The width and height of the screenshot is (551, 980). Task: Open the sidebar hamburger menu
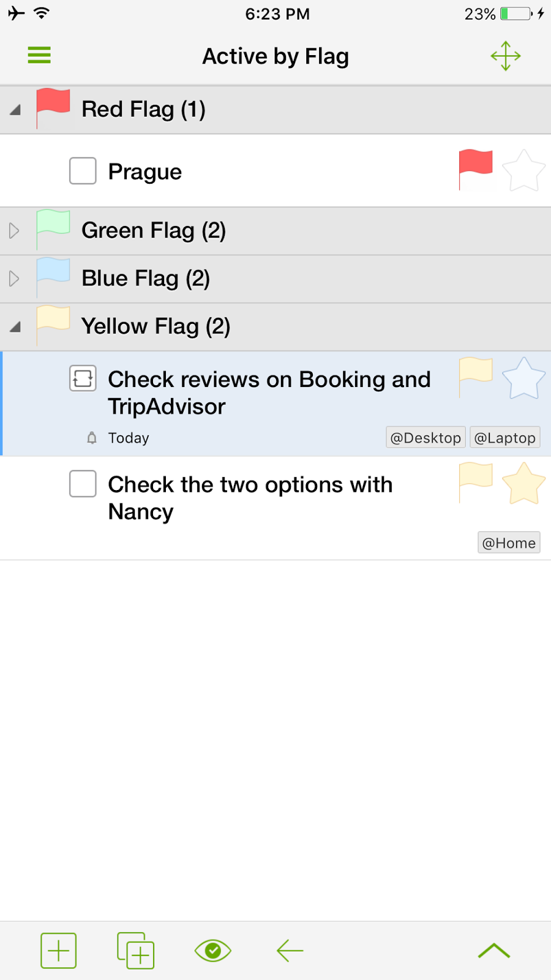[39, 55]
